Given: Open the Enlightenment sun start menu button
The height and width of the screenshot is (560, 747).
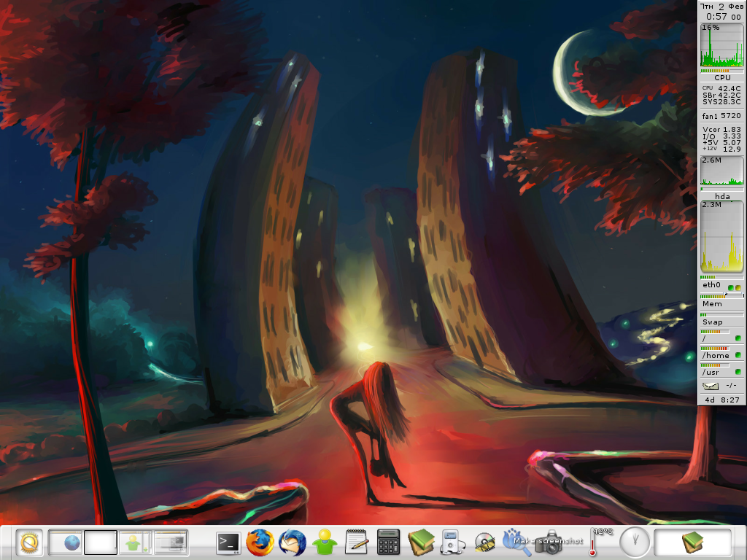Looking at the screenshot, I should pyautogui.click(x=29, y=542).
